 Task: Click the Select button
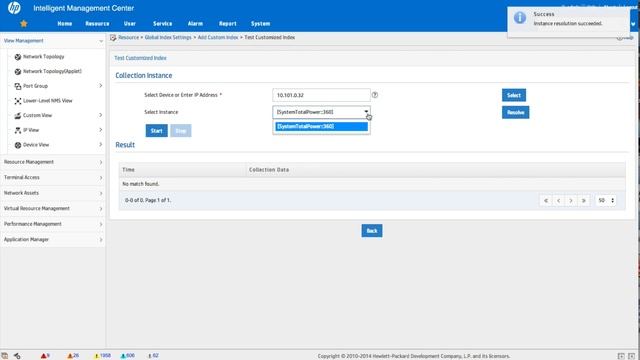[513, 95]
